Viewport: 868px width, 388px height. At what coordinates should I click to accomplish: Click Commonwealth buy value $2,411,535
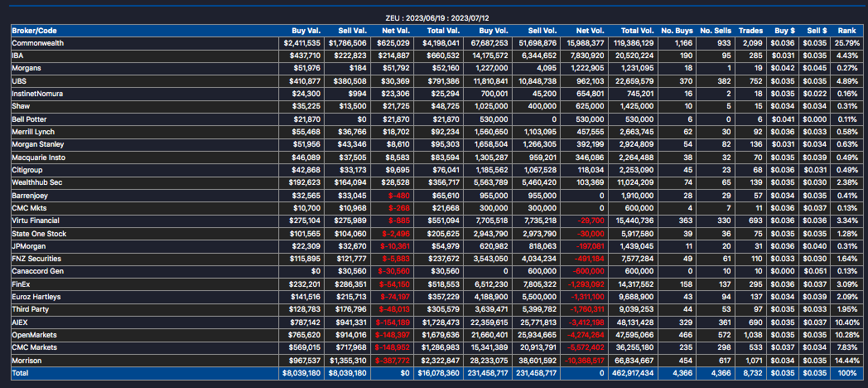(302, 43)
